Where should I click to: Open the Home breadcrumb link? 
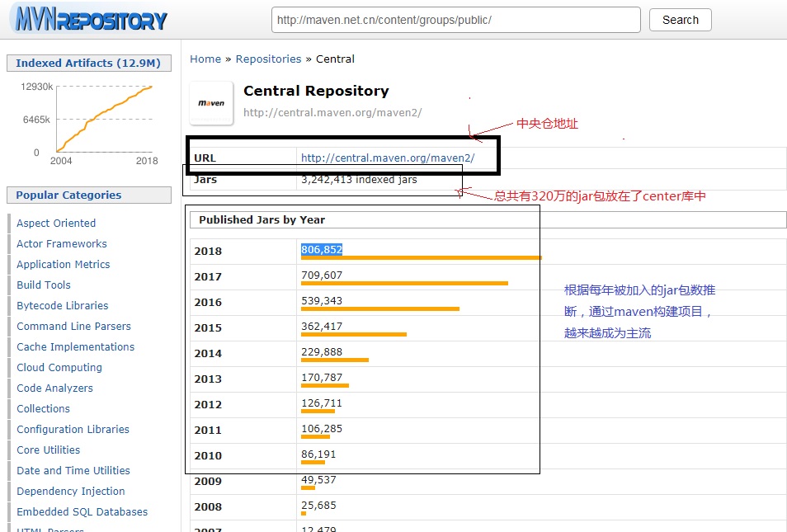[205, 59]
